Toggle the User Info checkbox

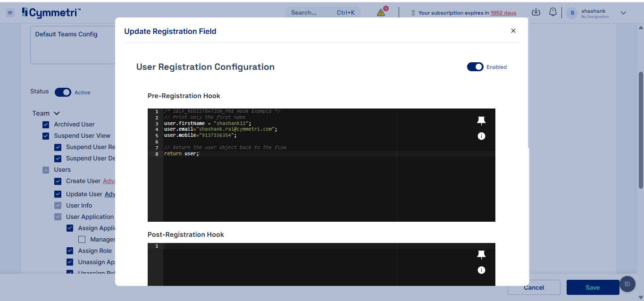pyautogui.click(x=58, y=206)
